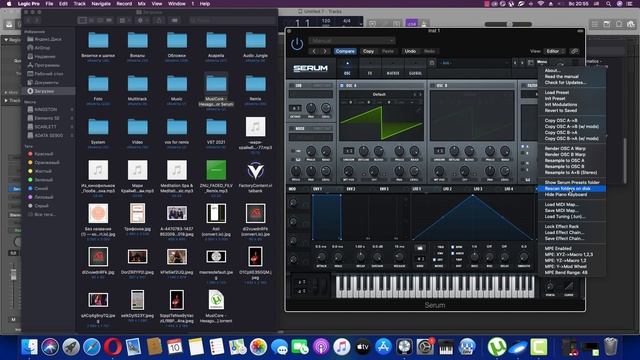Open Photos app in the Dock
This screenshot has height=360, width=640.
click(x=258, y=347)
